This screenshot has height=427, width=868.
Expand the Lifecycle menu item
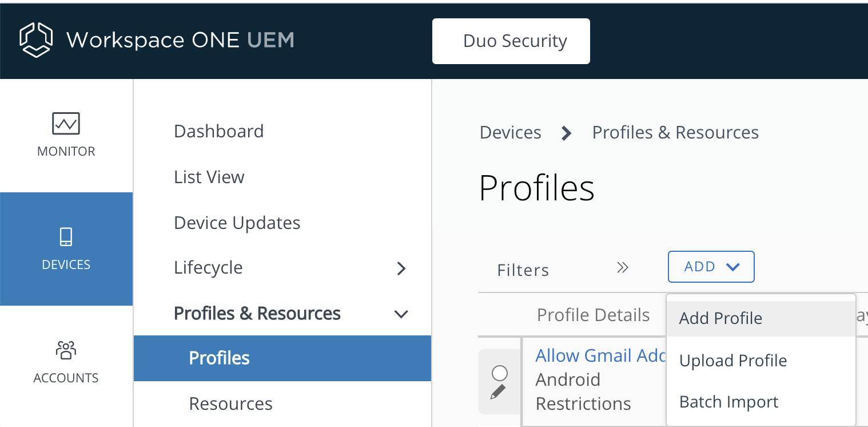208,267
